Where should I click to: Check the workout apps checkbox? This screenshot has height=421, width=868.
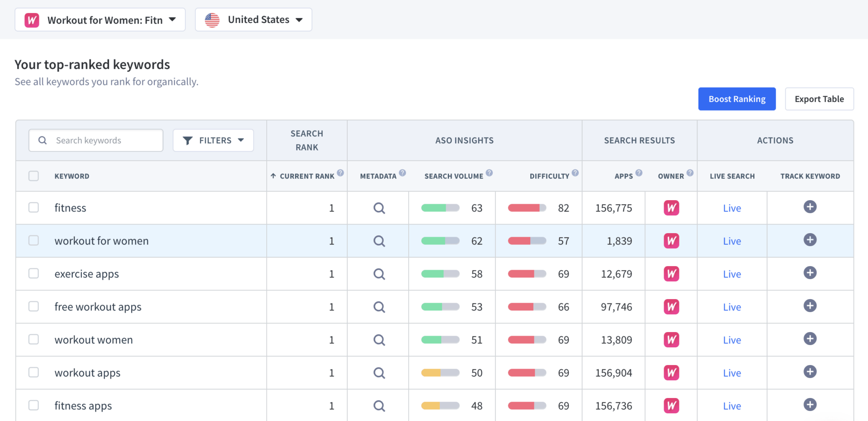click(33, 372)
